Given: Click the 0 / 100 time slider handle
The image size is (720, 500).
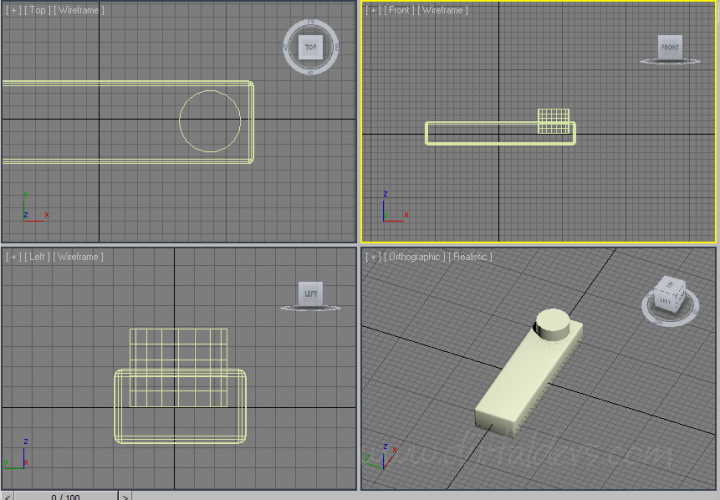Looking at the screenshot, I should pos(65,495).
